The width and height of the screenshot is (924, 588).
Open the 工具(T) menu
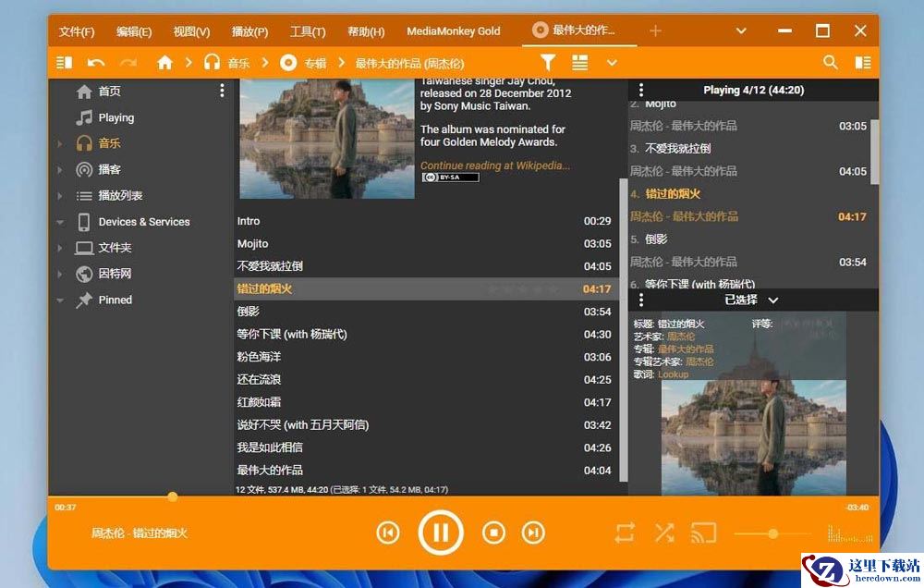(307, 31)
